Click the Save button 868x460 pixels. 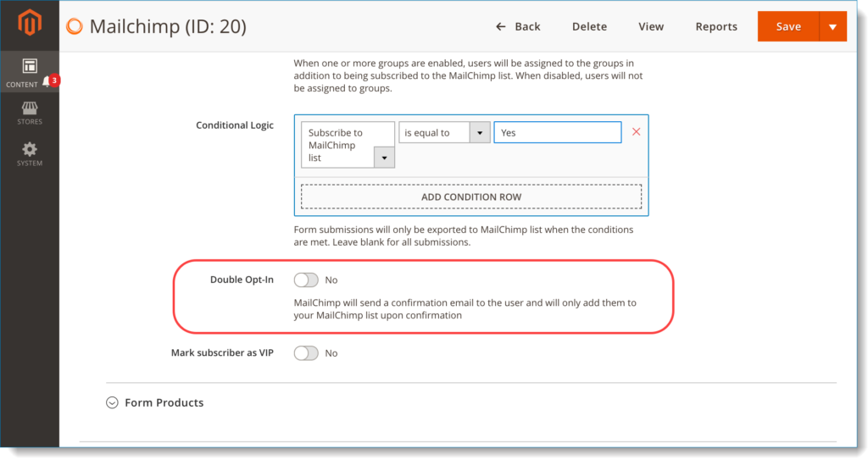click(x=788, y=26)
